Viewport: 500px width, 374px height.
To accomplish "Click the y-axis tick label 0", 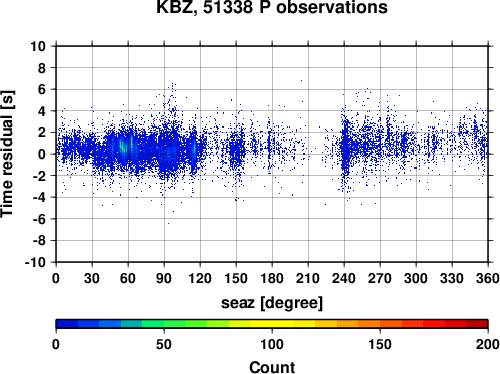I will (42, 154).
